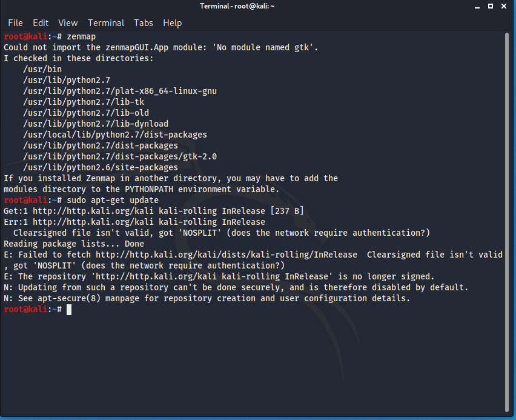Click the 'Could not import the zenmapGUI.App' line

[161, 47]
